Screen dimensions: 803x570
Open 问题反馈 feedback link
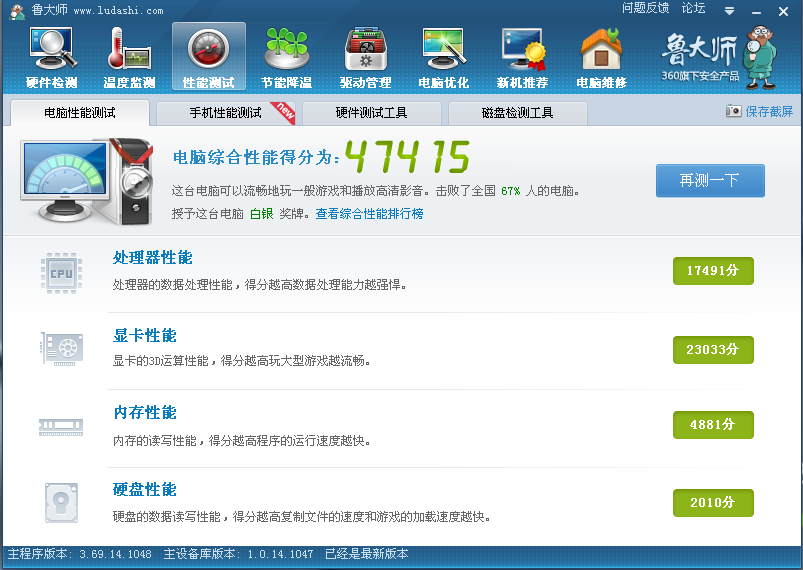coord(646,8)
